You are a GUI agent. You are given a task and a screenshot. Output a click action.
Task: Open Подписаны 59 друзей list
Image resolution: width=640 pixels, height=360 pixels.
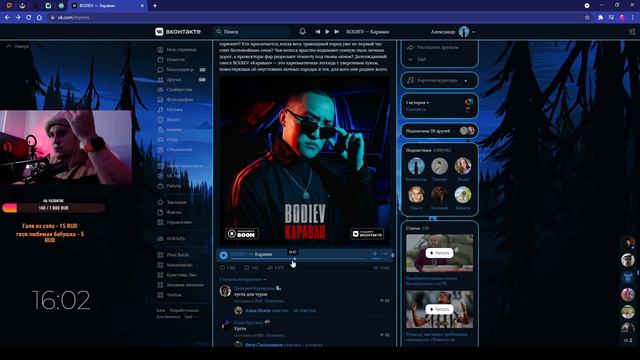(440, 131)
